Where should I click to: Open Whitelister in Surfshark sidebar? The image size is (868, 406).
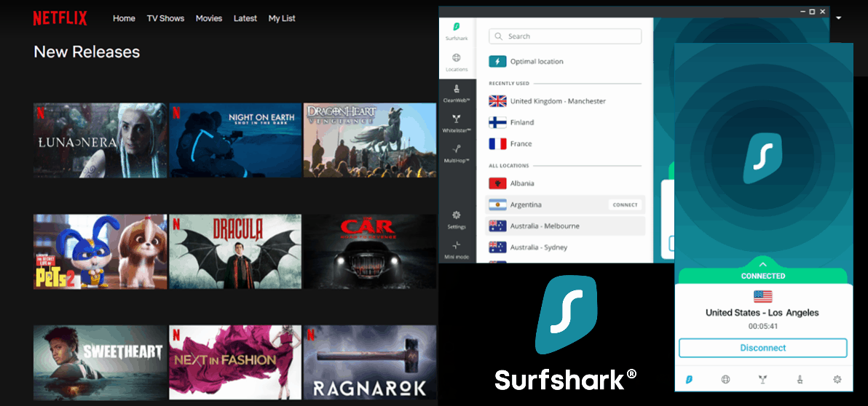pos(457,123)
